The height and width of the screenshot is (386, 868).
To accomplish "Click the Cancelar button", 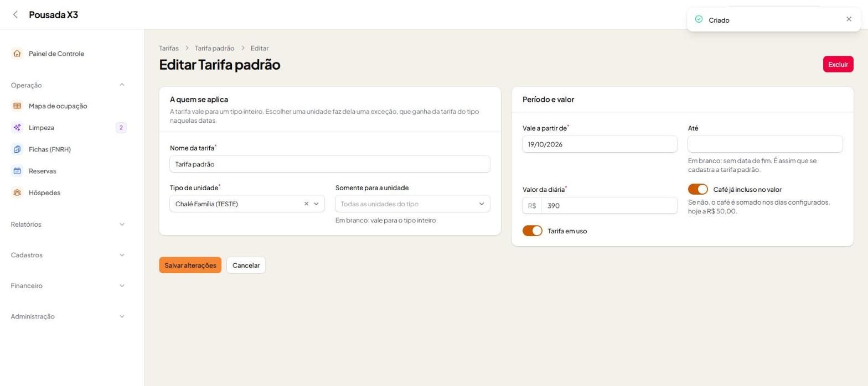I will click(x=246, y=265).
